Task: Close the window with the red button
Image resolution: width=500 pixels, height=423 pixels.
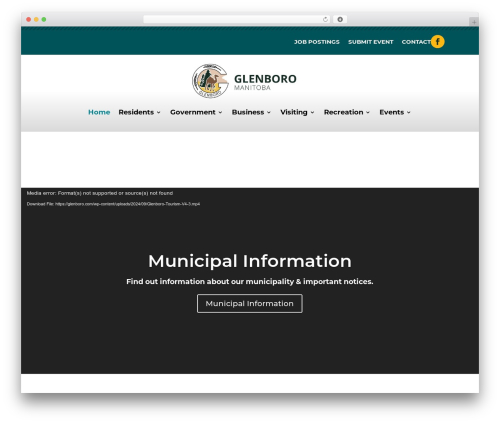Action: pyautogui.click(x=29, y=19)
